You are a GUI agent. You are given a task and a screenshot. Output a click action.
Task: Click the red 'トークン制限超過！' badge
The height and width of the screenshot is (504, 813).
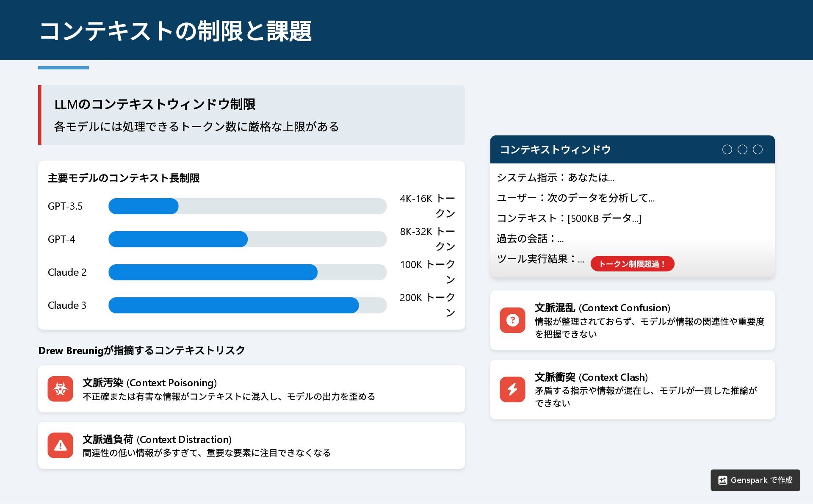(x=632, y=264)
